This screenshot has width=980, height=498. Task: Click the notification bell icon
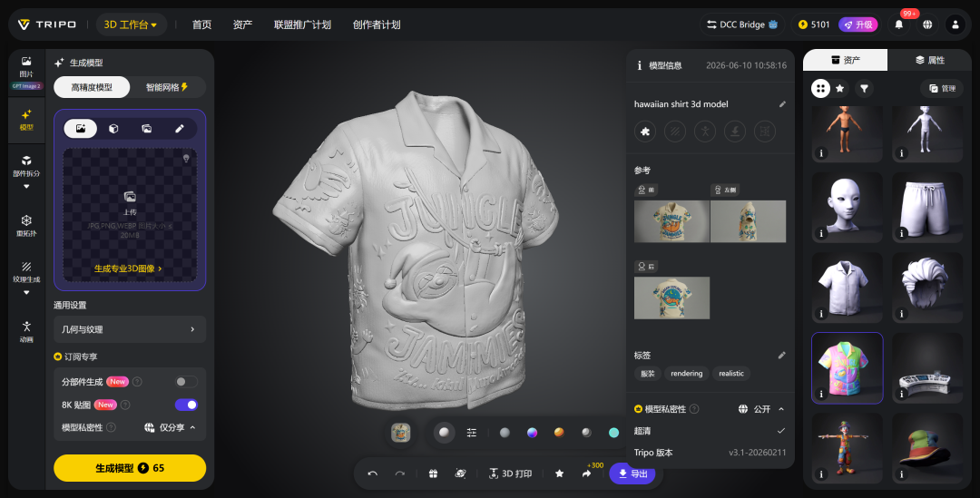click(x=898, y=24)
